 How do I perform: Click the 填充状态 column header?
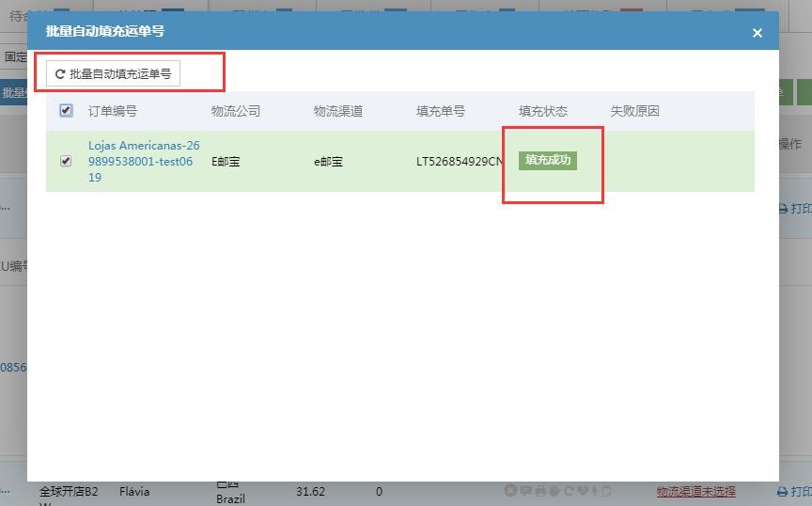(x=543, y=111)
